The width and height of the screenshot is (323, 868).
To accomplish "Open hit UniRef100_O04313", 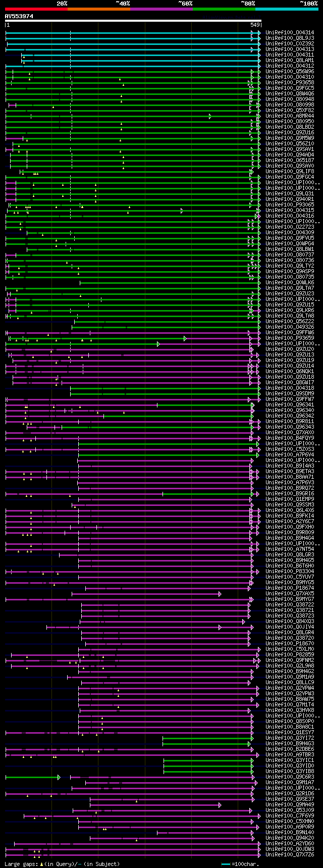I will pos(290,49).
